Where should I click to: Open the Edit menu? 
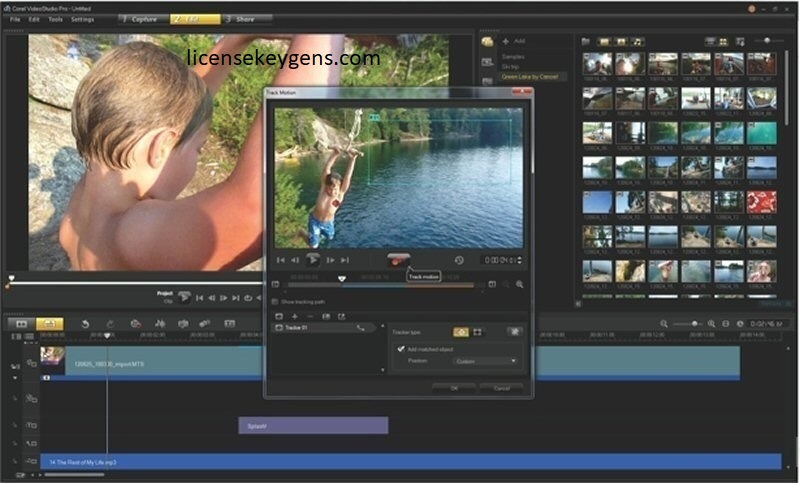coord(34,19)
